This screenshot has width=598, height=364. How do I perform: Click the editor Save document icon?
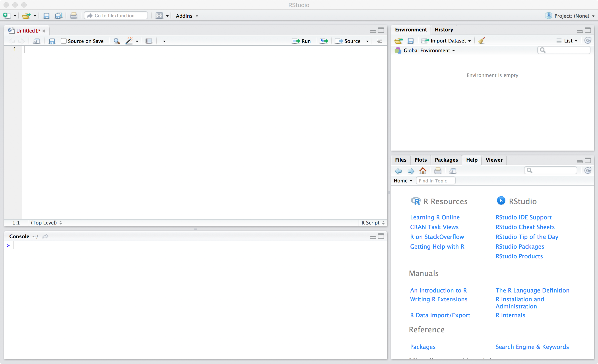pyautogui.click(x=52, y=41)
